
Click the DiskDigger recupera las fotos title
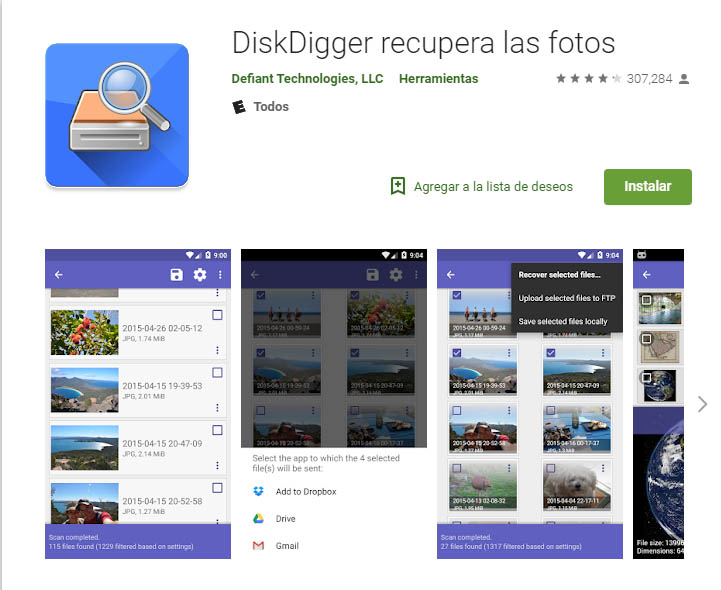click(423, 43)
